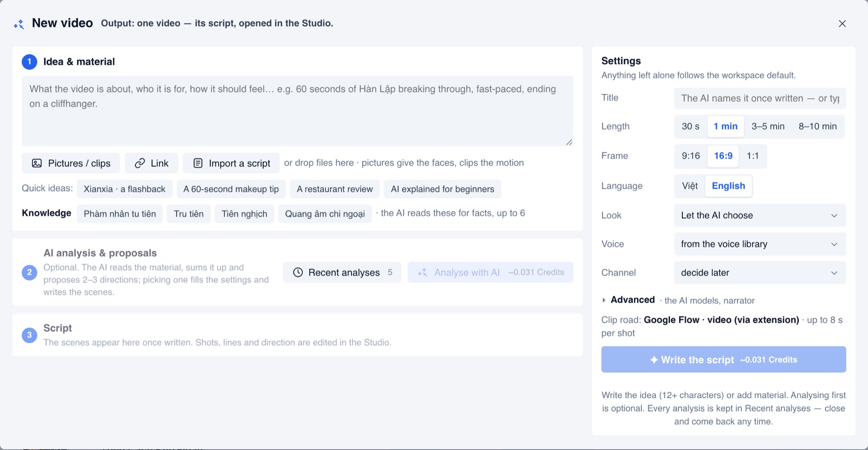Pick quick idea Xianxia · a flashback
The height and width of the screenshot is (450, 868).
tap(125, 189)
